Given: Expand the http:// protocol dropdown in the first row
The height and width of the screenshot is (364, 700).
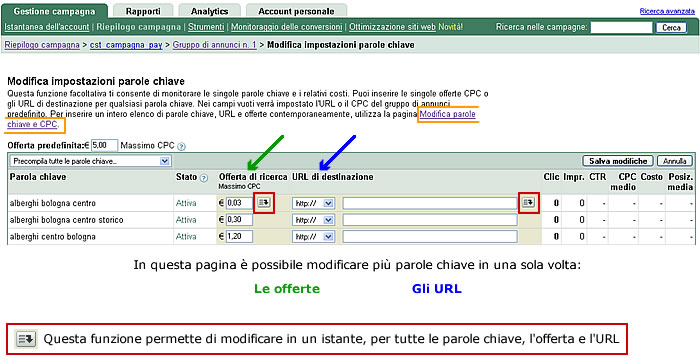Looking at the screenshot, I should 313,203.
